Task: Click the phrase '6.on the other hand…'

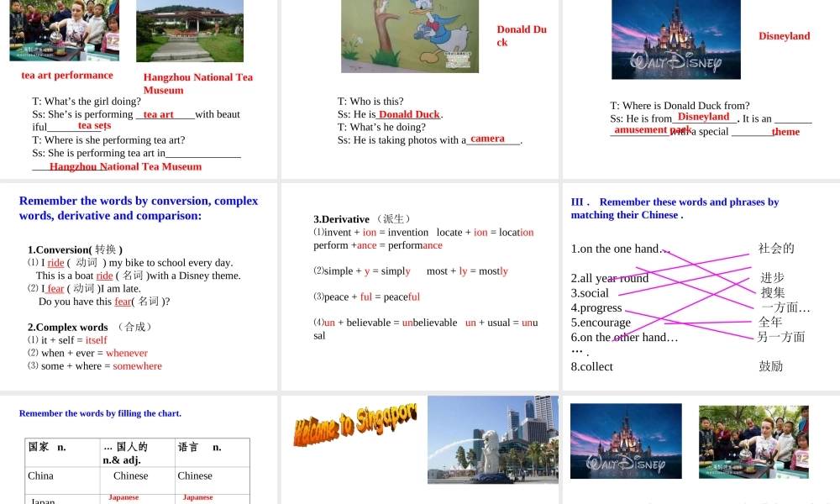Action: coord(624,337)
